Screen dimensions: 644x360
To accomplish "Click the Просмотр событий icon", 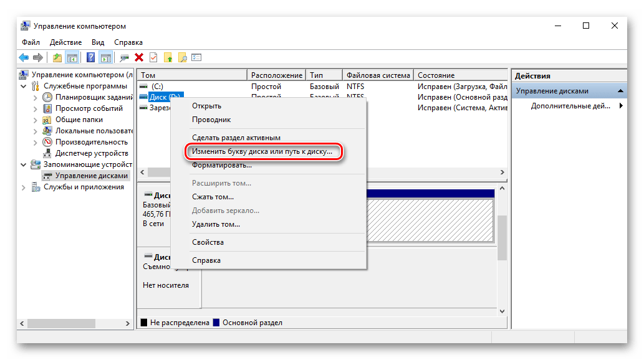I will pos(47,108).
